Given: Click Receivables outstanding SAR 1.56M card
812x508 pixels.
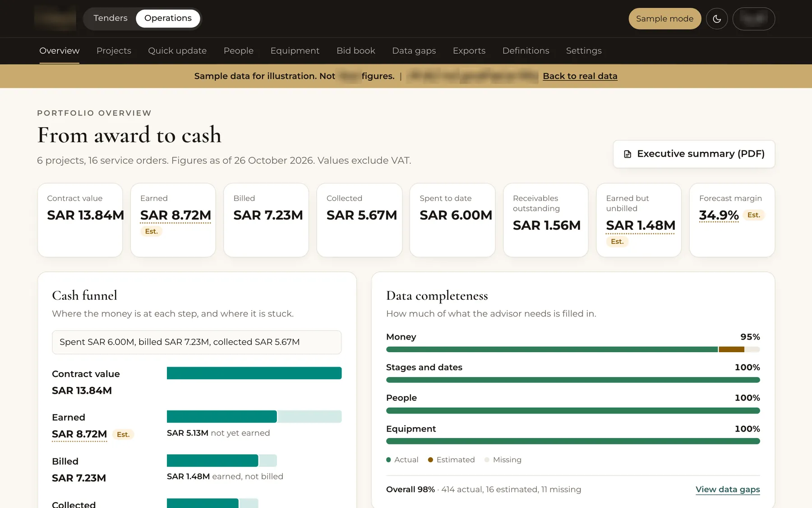Looking at the screenshot, I should [x=546, y=220].
